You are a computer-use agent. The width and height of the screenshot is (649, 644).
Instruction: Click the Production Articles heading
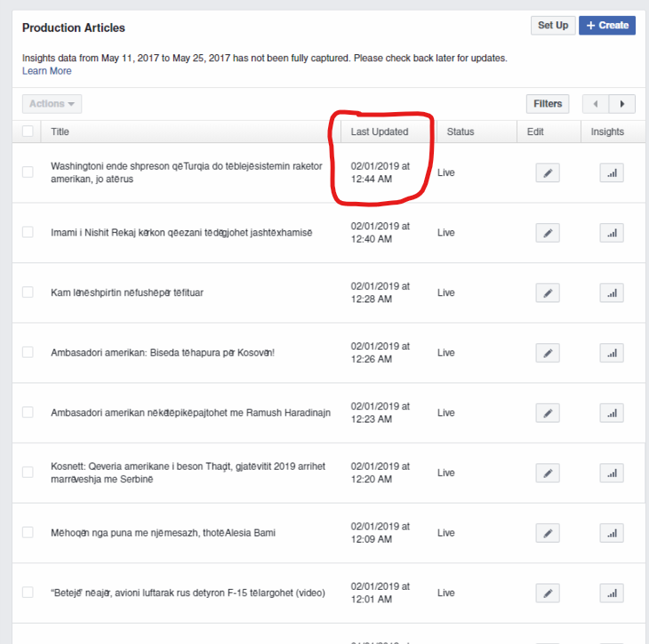click(74, 28)
